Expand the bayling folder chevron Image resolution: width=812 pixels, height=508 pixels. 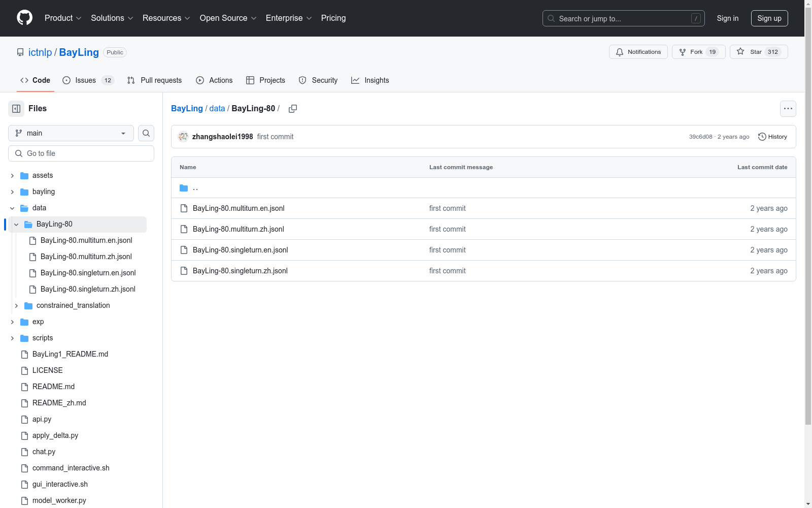tap(12, 192)
